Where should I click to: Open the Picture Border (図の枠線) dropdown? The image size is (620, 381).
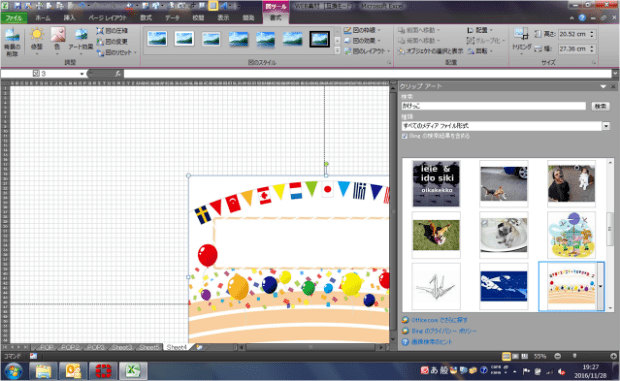(x=363, y=30)
